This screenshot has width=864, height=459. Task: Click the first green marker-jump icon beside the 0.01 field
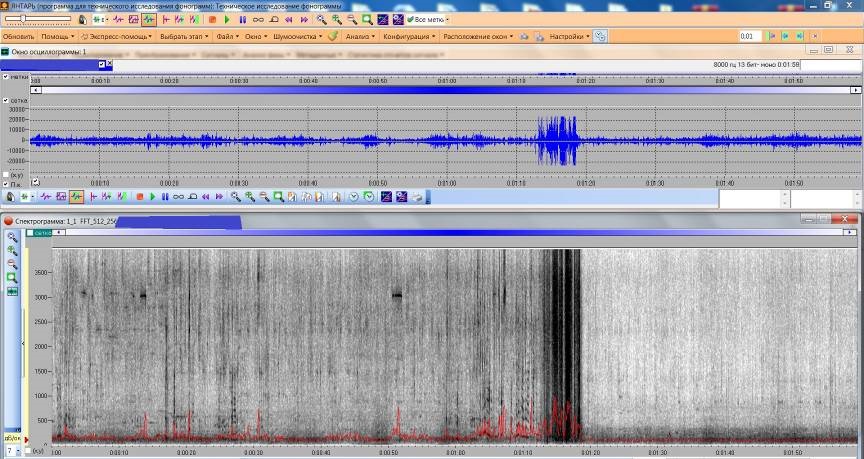coord(772,36)
